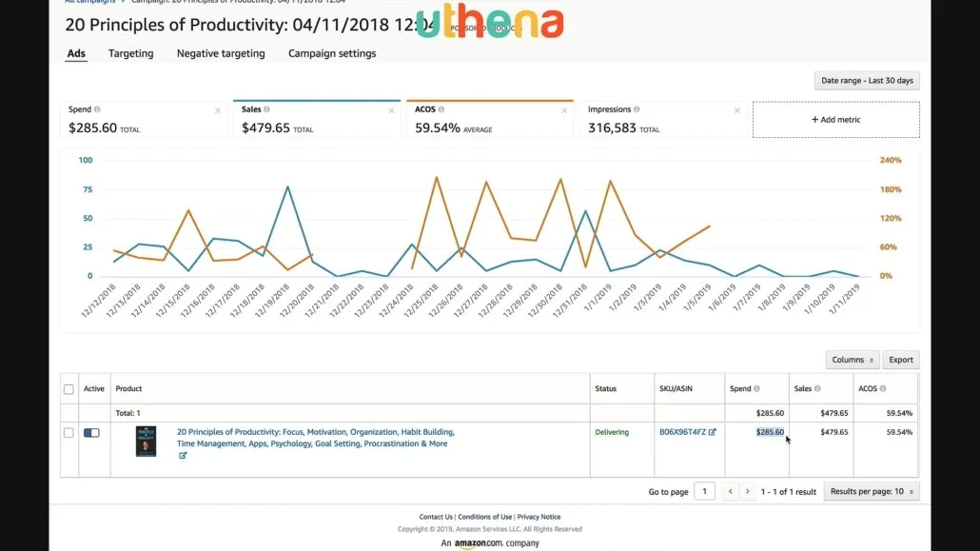Remove the Sales metric card
Screen dimensions: 980x551
click(391, 110)
